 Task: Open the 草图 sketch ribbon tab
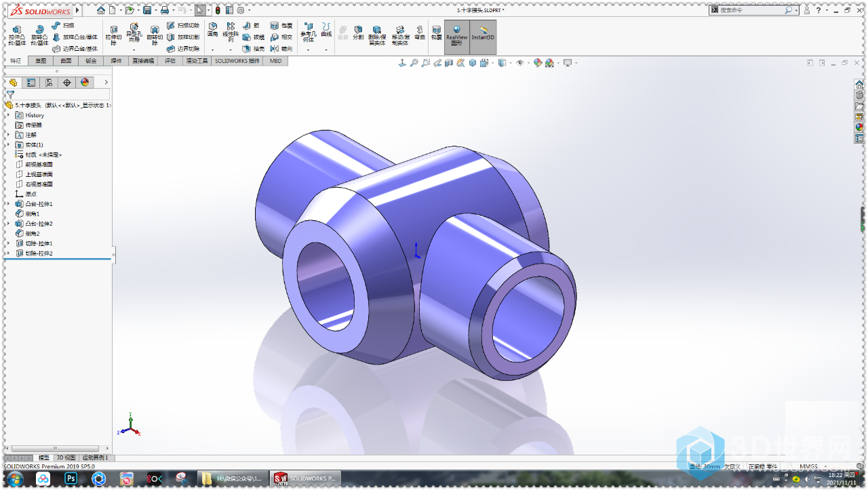41,61
